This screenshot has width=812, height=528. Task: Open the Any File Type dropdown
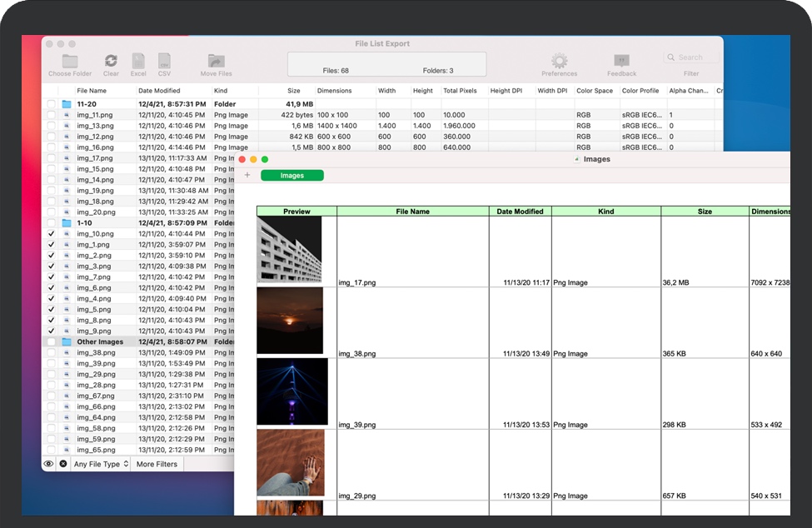[x=101, y=464]
